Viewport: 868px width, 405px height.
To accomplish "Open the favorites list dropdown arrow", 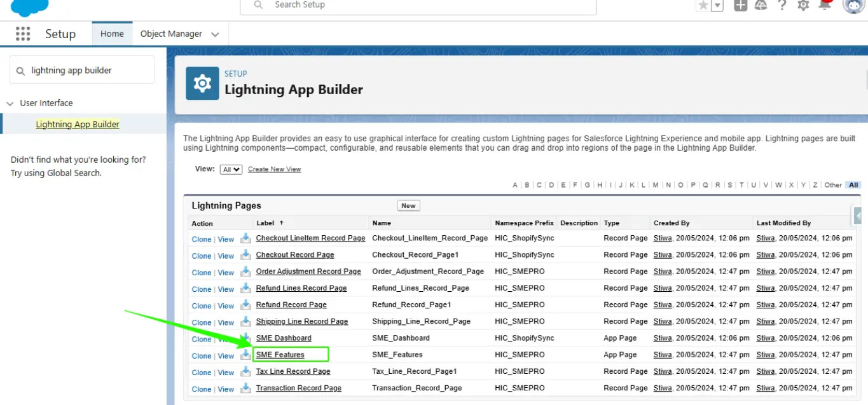I will pyautogui.click(x=717, y=5).
